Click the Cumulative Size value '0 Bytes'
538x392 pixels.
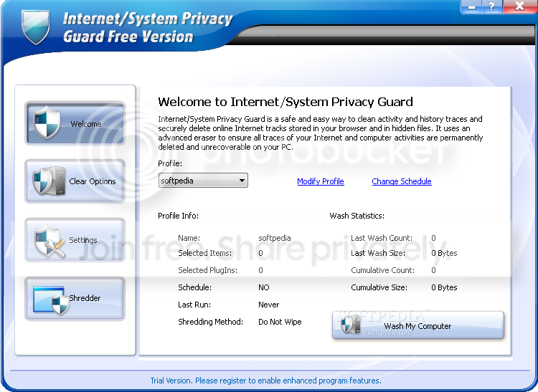tap(444, 287)
